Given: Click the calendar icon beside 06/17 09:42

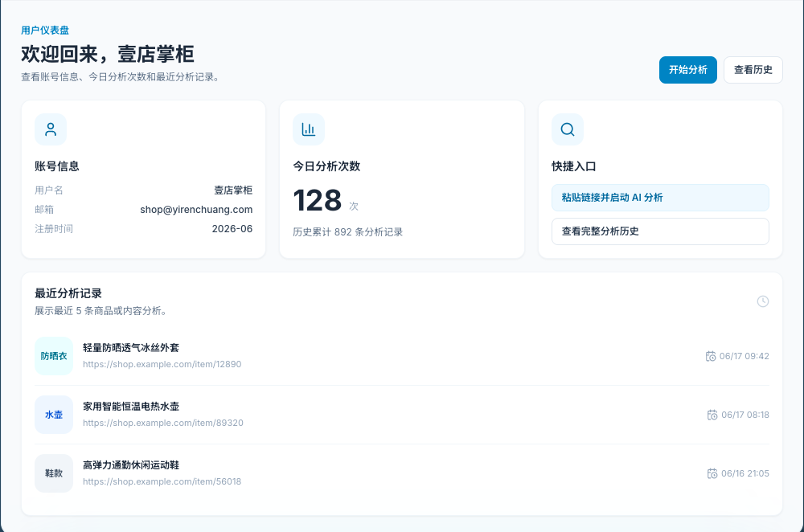Looking at the screenshot, I should tap(711, 356).
